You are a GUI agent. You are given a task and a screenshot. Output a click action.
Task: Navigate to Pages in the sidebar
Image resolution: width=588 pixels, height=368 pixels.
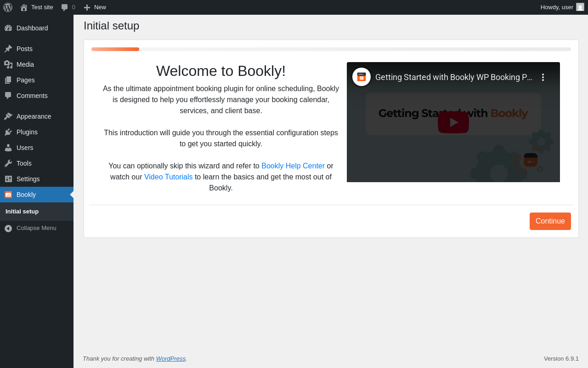pyautogui.click(x=37, y=80)
